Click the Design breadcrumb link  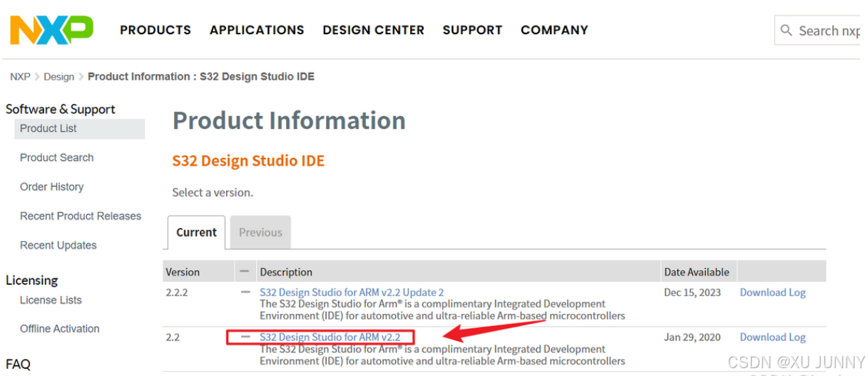[x=58, y=76]
